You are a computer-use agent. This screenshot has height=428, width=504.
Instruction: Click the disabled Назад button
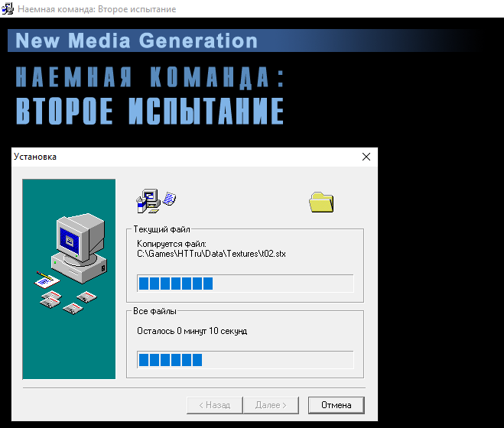[x=214, y=405]
